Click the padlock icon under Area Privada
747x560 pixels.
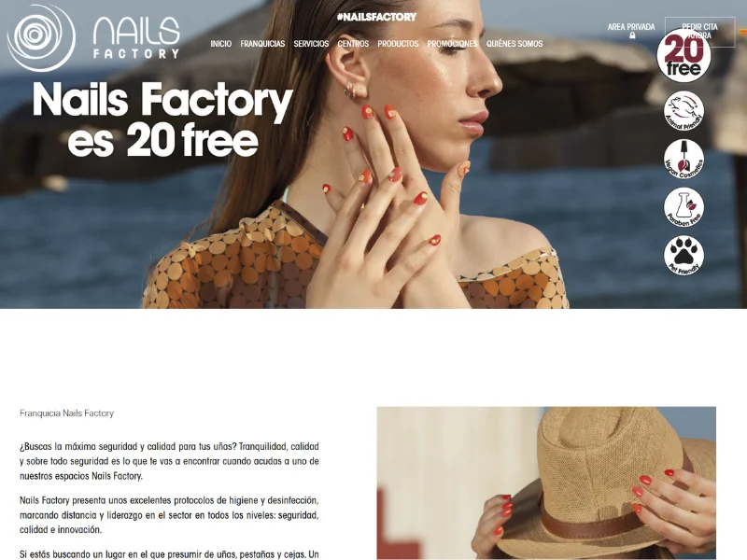(632, 35)
